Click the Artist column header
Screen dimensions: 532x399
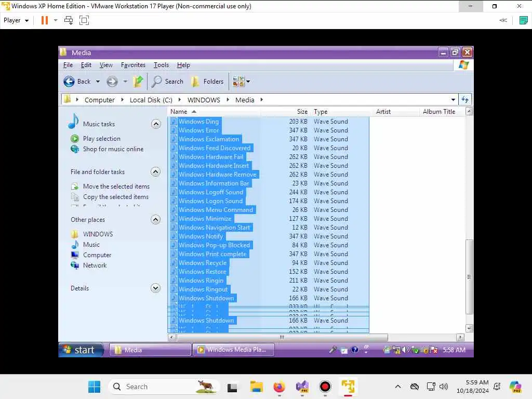click(x=396, y=112)
